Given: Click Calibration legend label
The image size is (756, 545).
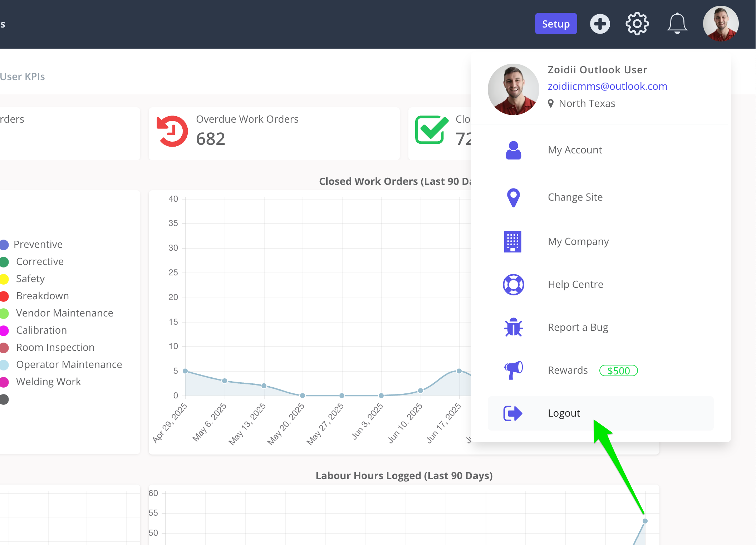Looking at the screenshot, I should click(x=41, y=330).
